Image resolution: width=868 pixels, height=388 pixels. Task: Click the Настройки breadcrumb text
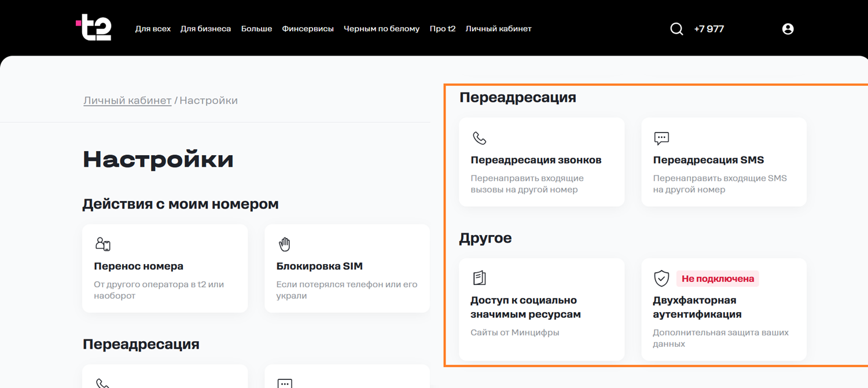[209, 101]
